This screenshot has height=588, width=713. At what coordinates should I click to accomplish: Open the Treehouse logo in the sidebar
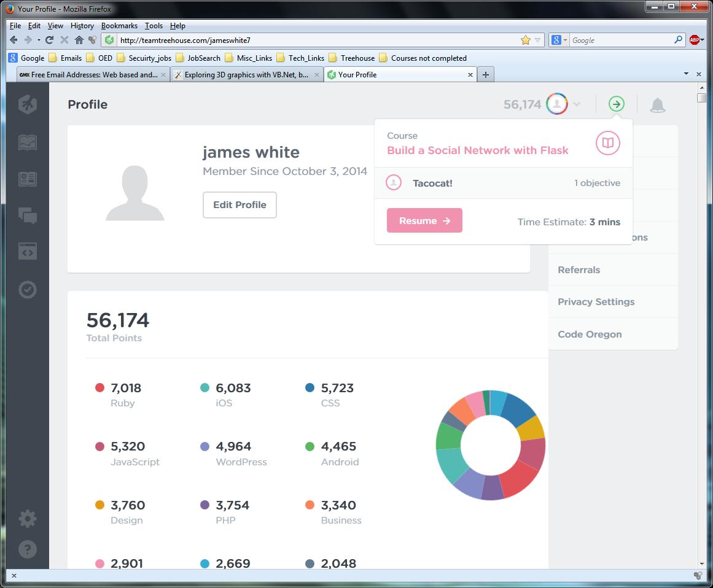point(28,104)
